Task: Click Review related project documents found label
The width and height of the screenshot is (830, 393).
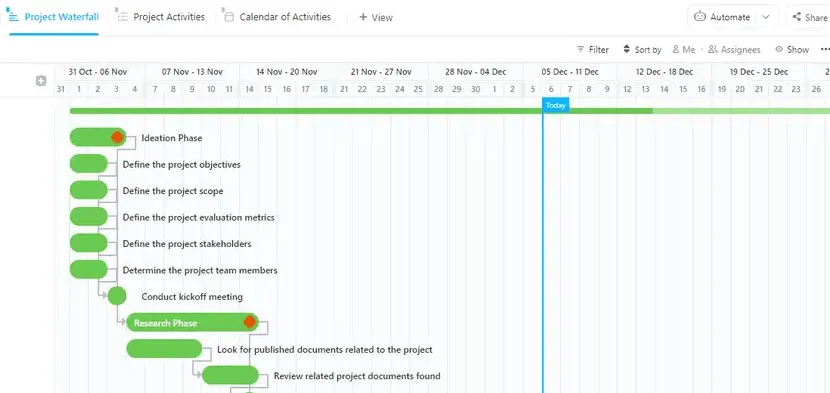Action: (x=357, y=376)
